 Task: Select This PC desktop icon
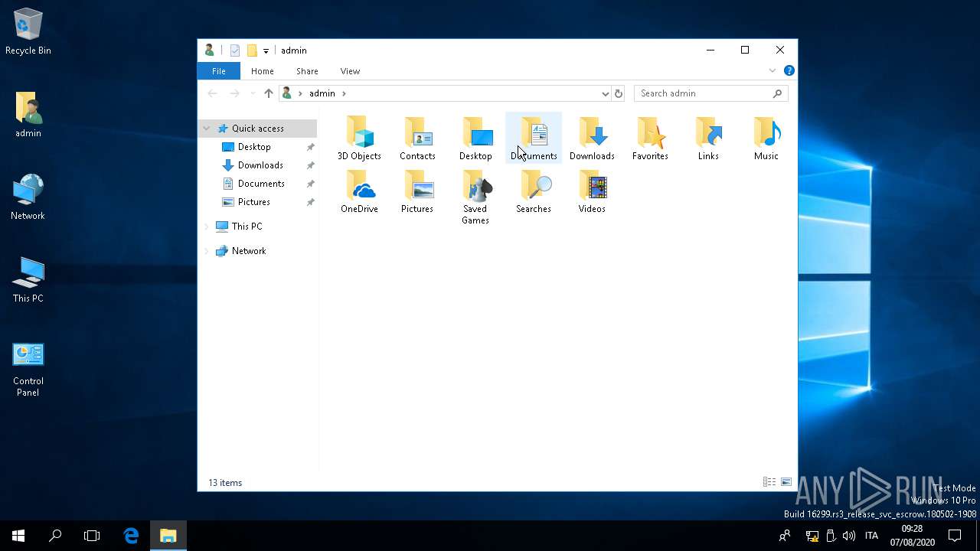[28, 280]
